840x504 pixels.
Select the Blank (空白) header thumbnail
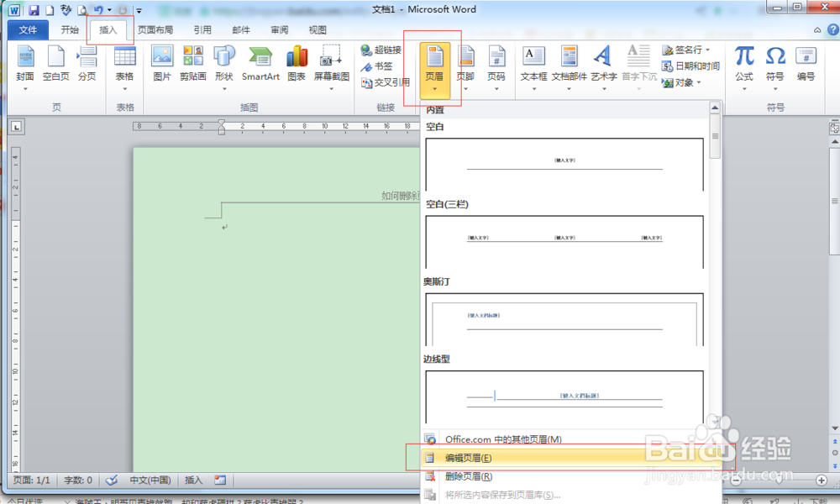564,164
